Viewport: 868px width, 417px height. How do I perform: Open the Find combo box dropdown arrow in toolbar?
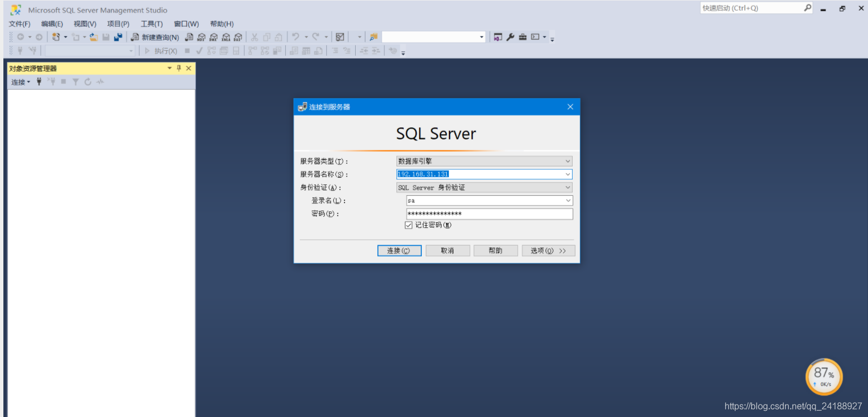(x=482, y=37)
